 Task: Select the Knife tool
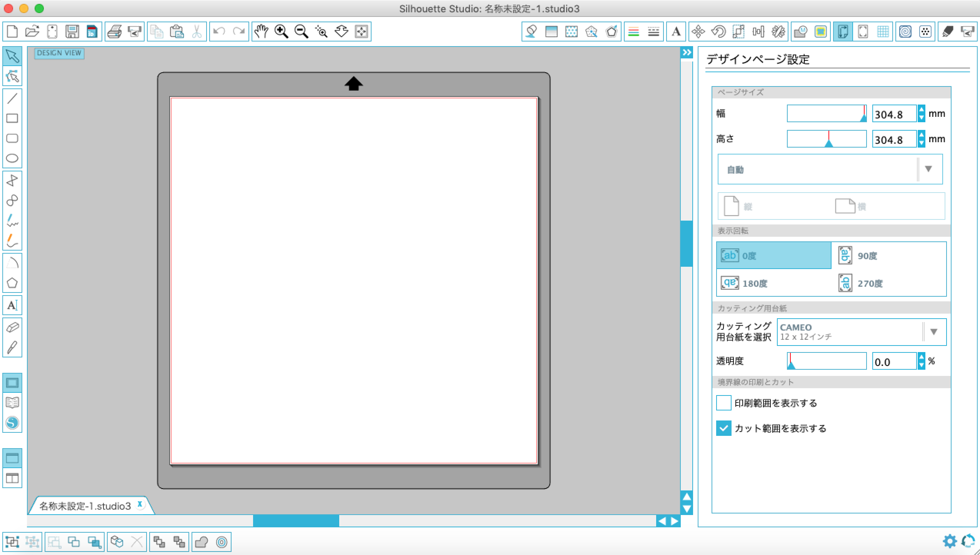[12, 347]
